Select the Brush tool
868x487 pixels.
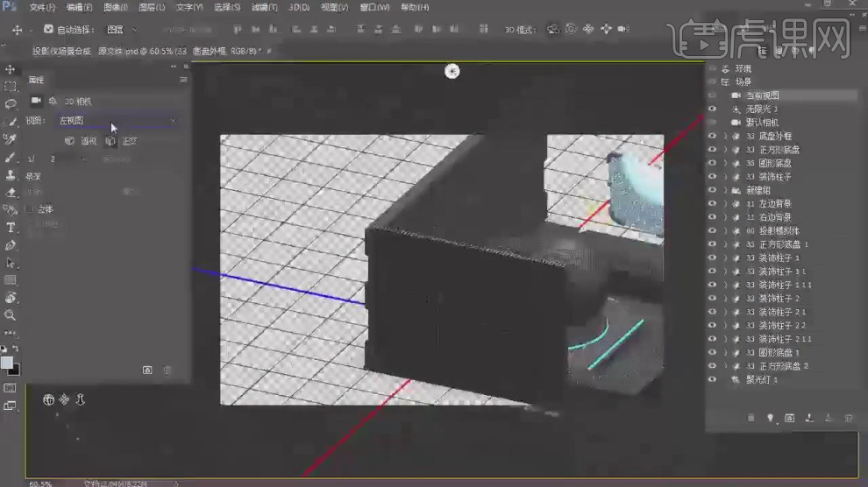[10, 157]
